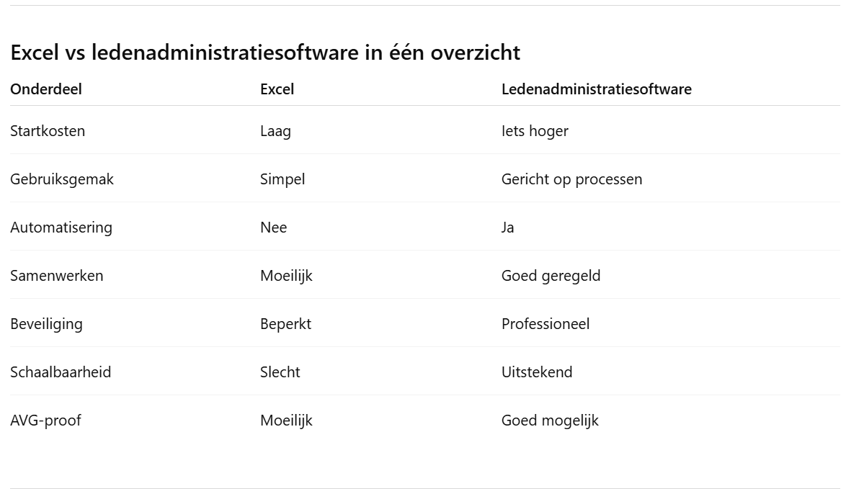Screen dimensions: 859x504
Task: Click the Professioneel cell
Action: (x=545, y=324)
